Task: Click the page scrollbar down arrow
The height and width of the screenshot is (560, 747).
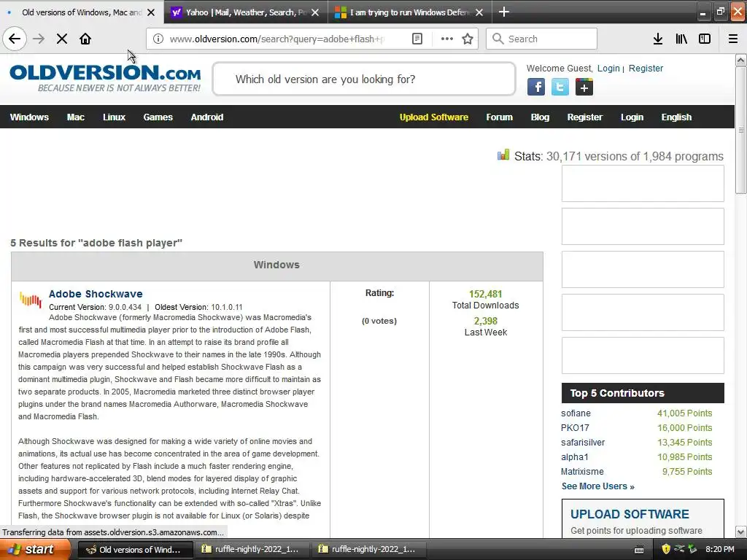Action: (x=740, y=532)
